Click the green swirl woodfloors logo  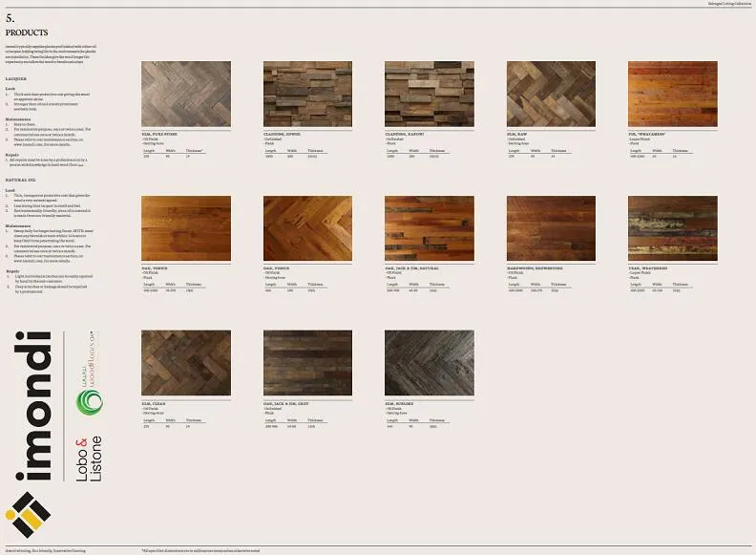pyautogui.click(x=89, y=402)
